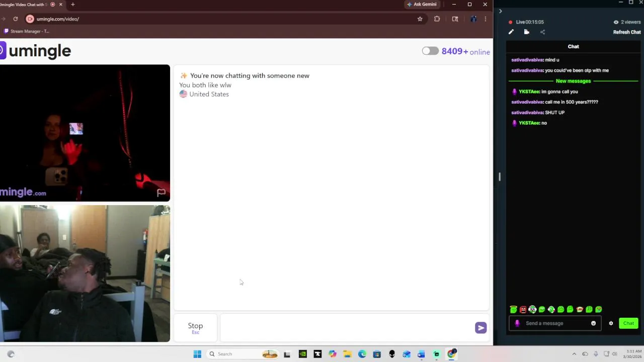
Task: Click the purple microphone icon in message box
Action: [517, 323]
